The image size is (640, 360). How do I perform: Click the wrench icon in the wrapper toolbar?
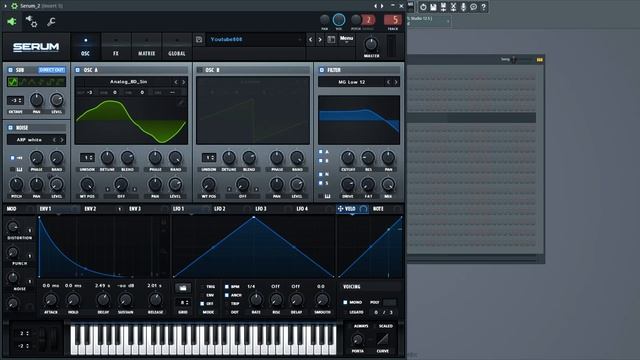(x=51, y=22)
